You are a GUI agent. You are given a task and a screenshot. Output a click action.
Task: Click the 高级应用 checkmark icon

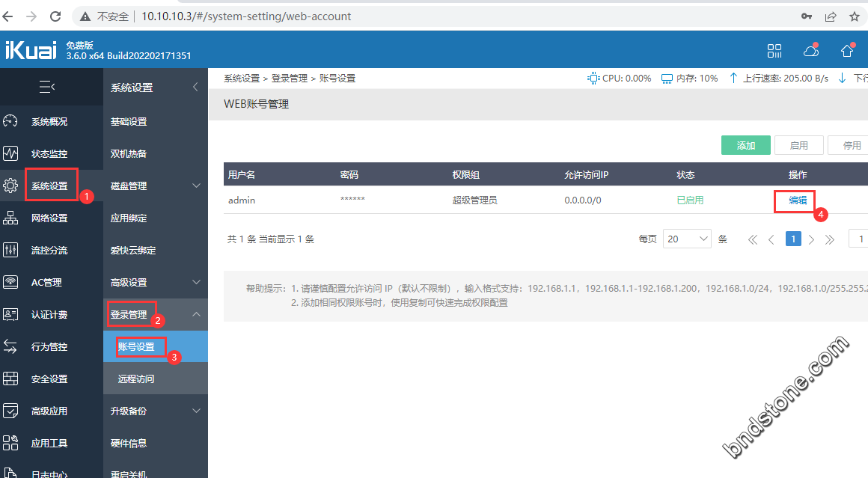pyautogui.click(x=10, y=411)
